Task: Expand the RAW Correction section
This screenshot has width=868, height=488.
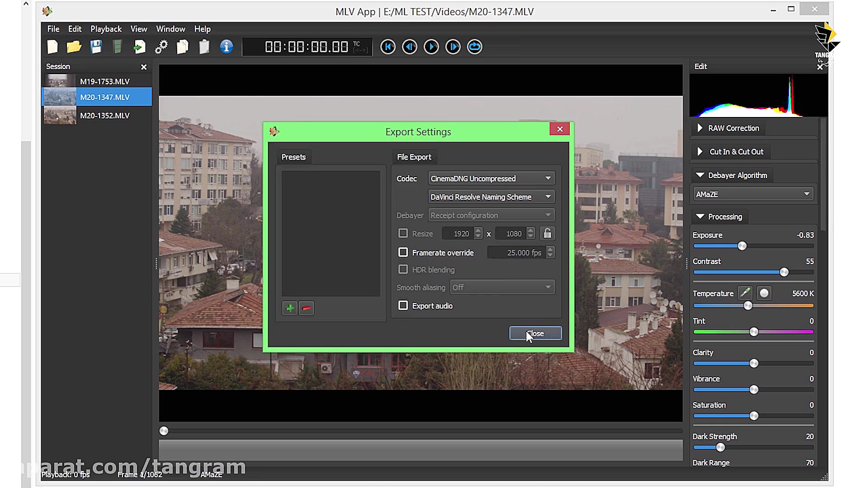Action: tap(732, 128)
